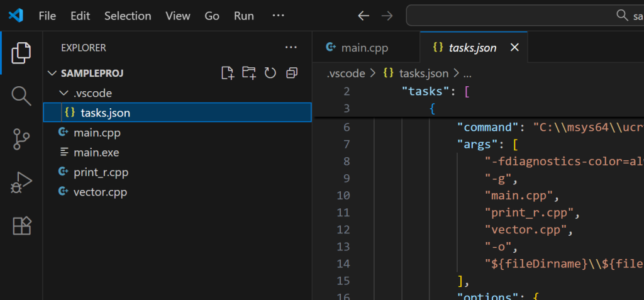Select the tasks.json editor tab
Viewport: 644px width, 300px height.
pos(474,48)
